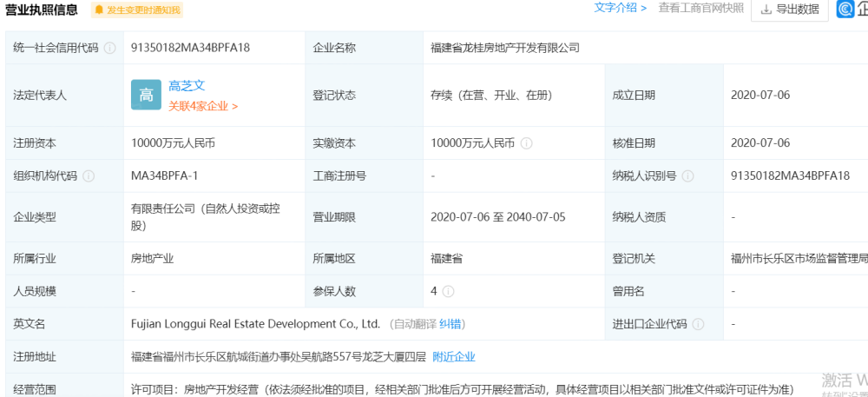Select 登记状态 value 存续（在营、开业、在册）
The height and width of the screenshot is (397, 868).
point(491,96)
